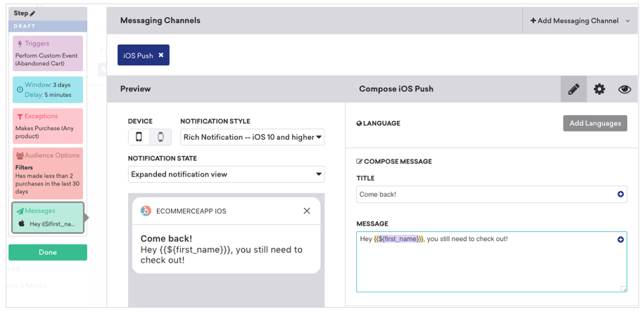Viewport: 644px width, 312px height.
Task: Click the DRAFT status label
Action: coord(25,26)
